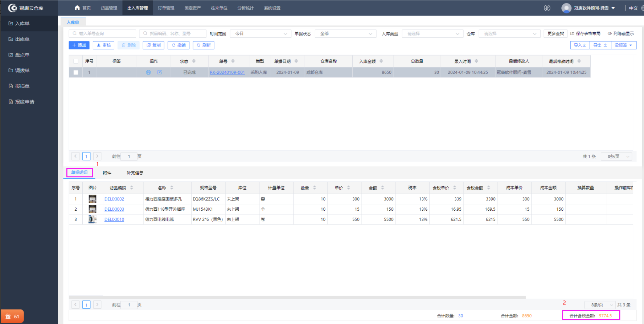Open the 8条/页 page size dropdown in upper table
Viewport: 644px width, 324px height.
[x=617, y=157]
